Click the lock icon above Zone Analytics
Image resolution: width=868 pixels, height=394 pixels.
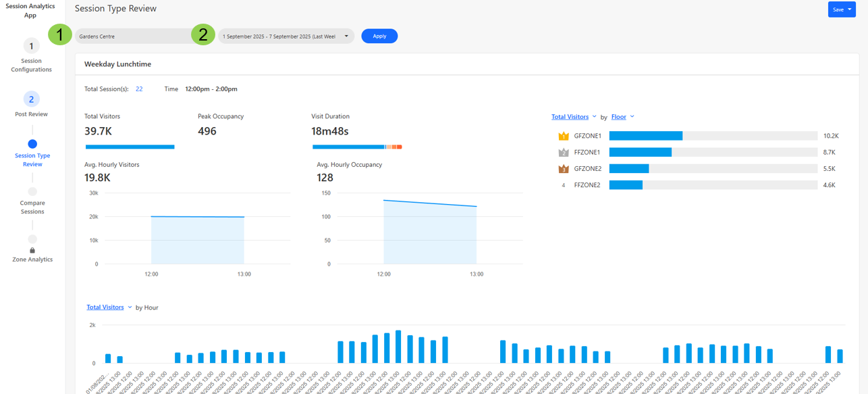[32, 250]
